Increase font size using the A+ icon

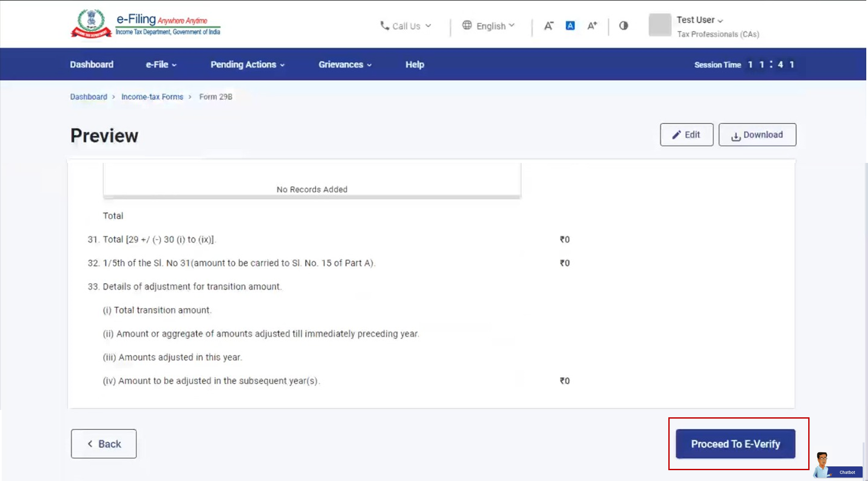592,26
